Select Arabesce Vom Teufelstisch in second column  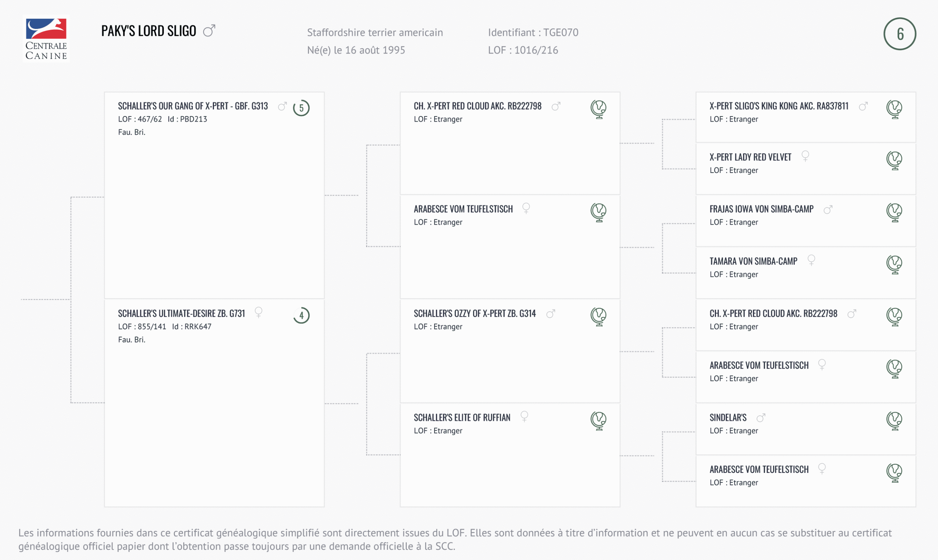point(463,209)
